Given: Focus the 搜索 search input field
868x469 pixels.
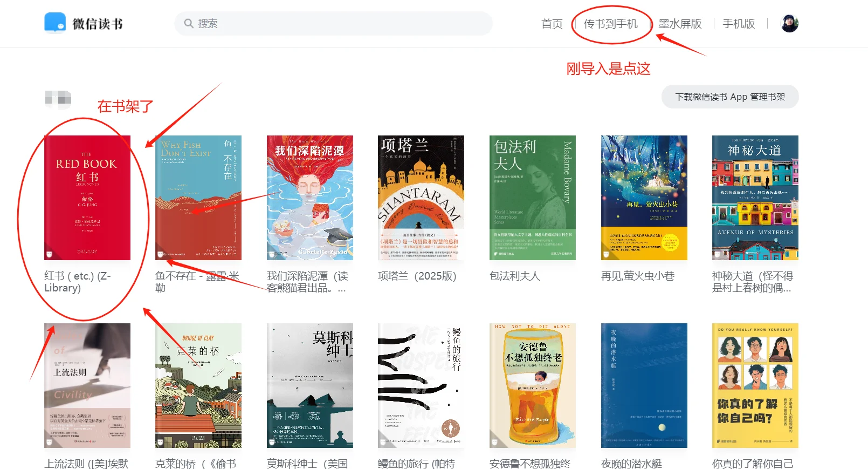Looking at the screenshot, I should 333,24.
